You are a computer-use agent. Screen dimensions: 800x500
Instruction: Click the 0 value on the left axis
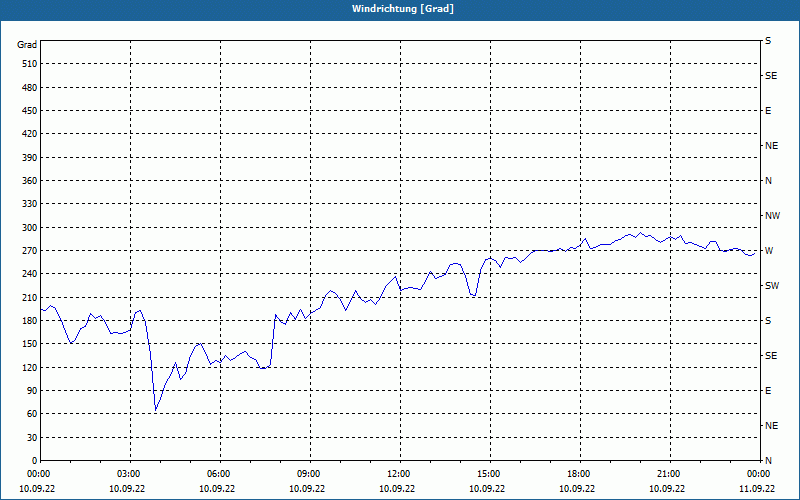[x=35, y=460]
